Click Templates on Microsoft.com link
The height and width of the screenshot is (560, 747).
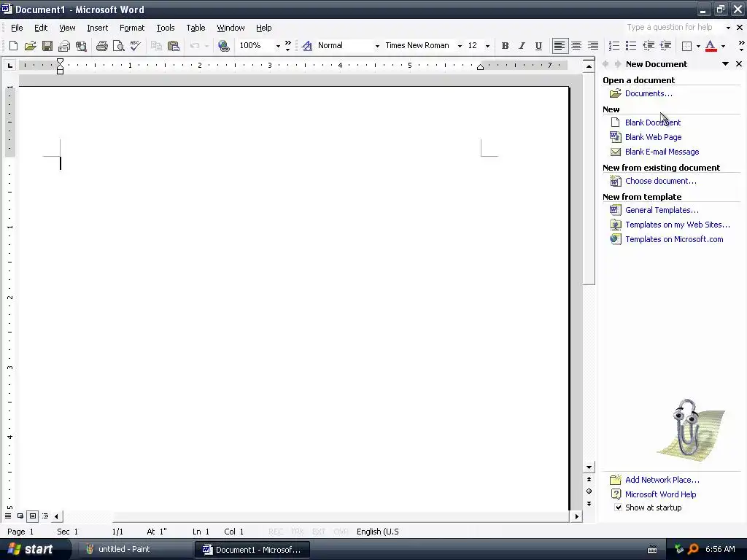(674, 239)
